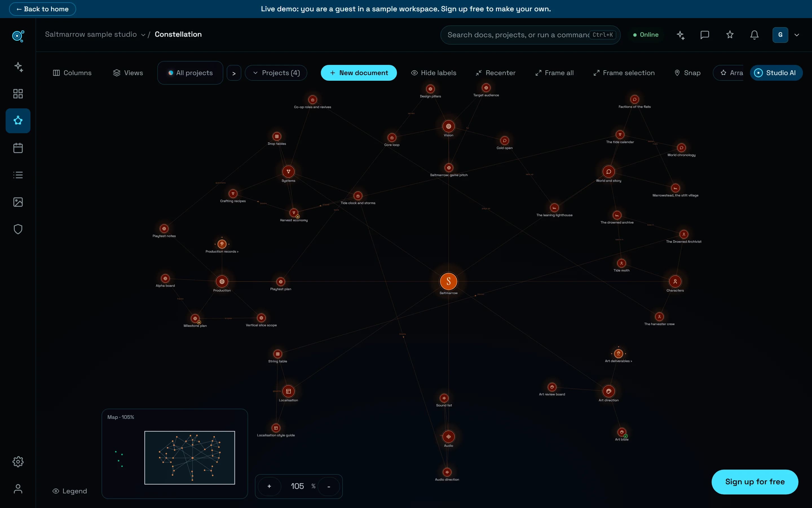Toggle the Legend visibility
Viewport: 812px width, 508px height.
tap(70, 491)
